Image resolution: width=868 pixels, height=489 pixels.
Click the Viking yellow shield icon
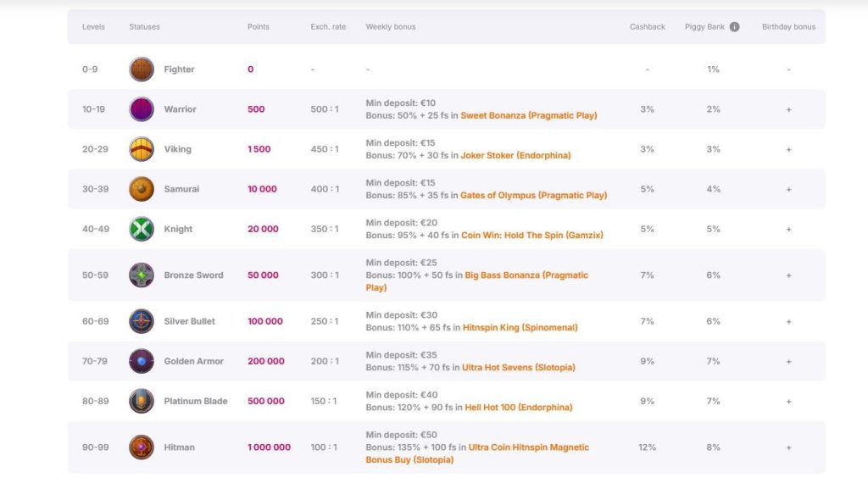coord(142,149)
